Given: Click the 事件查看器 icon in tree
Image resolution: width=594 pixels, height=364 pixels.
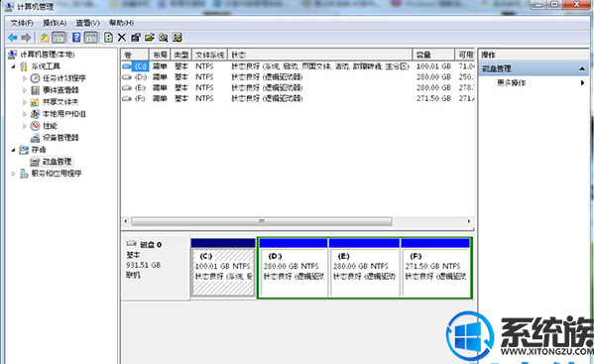Looking at the screenshot, I should click(36, 90).
